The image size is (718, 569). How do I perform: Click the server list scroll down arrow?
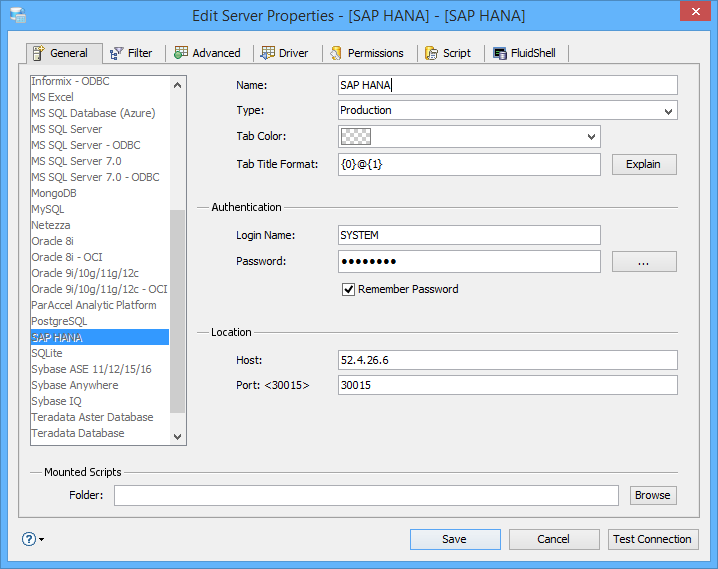point(178,437)
